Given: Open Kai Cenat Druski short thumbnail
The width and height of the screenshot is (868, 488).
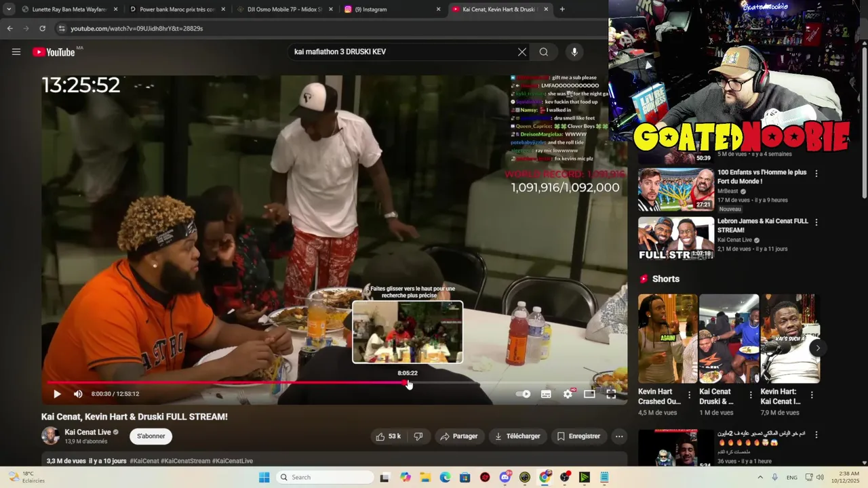Looking at the screenshot, I should click(x=729, y=338).
